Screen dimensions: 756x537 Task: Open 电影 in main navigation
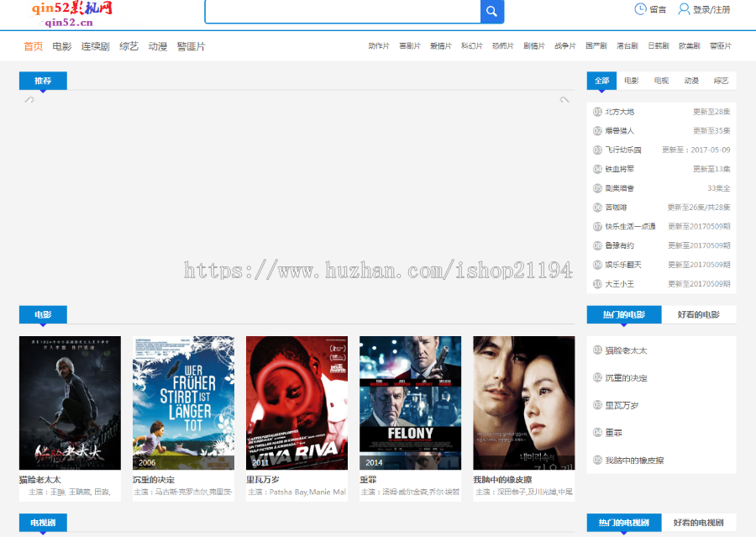[x=62, y=46]
